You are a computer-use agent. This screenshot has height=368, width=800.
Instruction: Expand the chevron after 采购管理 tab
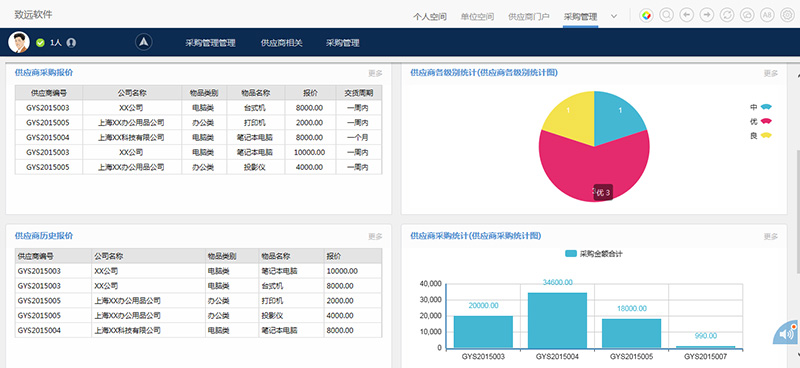[614, 16]
